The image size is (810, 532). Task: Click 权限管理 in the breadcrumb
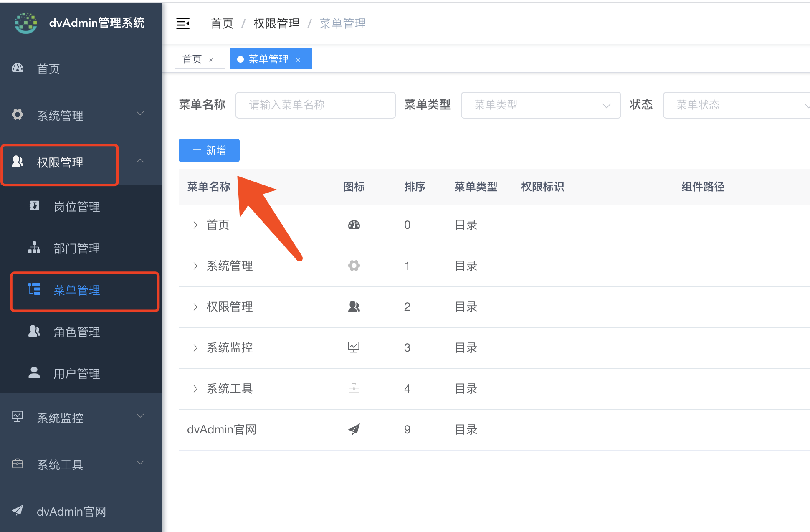276,24
